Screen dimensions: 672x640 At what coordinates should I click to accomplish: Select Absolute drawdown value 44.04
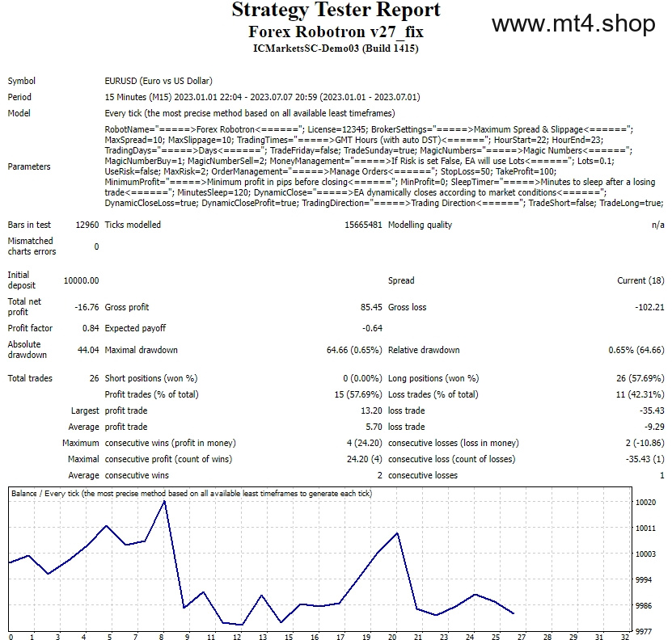[88, 350]
